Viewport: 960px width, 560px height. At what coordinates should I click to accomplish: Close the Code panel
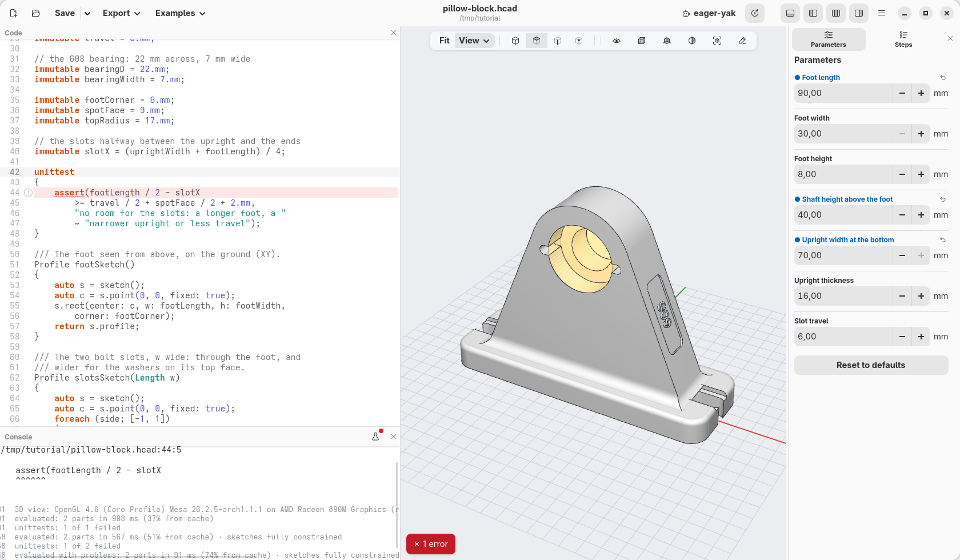pos(394,33)
